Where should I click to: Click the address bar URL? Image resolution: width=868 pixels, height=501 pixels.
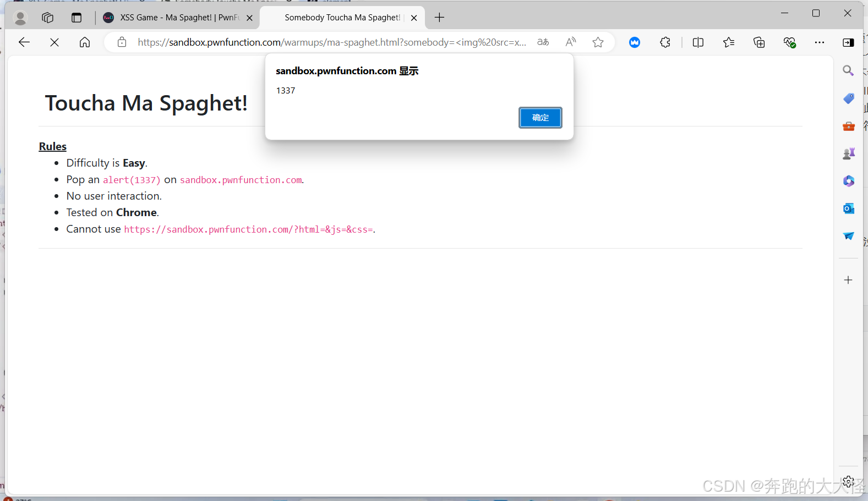point(332,42)
